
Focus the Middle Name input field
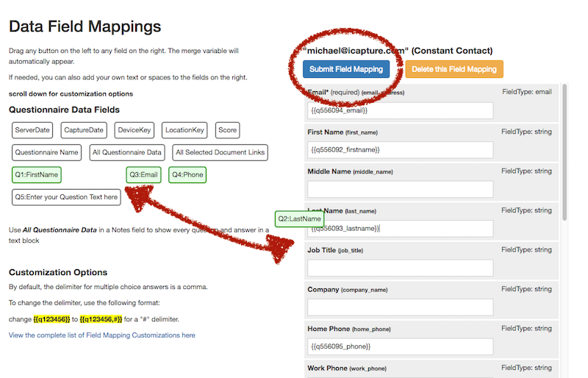[400, 189]
